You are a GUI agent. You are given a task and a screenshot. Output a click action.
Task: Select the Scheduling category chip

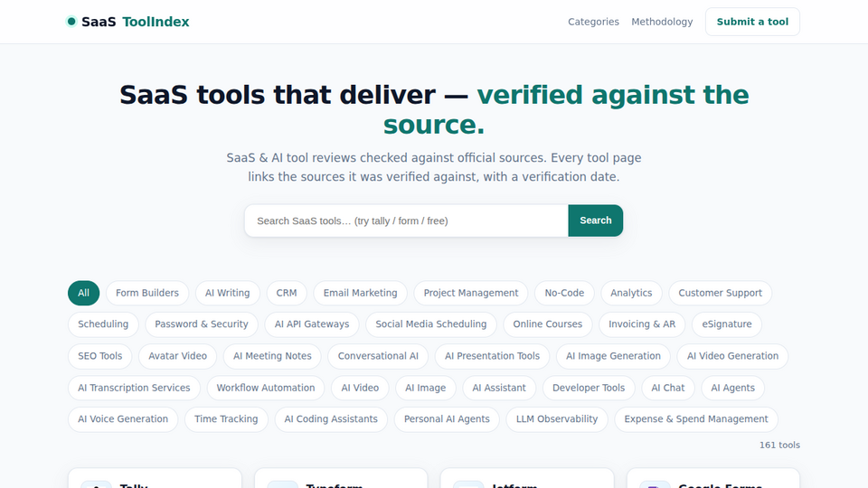[103, 324]
